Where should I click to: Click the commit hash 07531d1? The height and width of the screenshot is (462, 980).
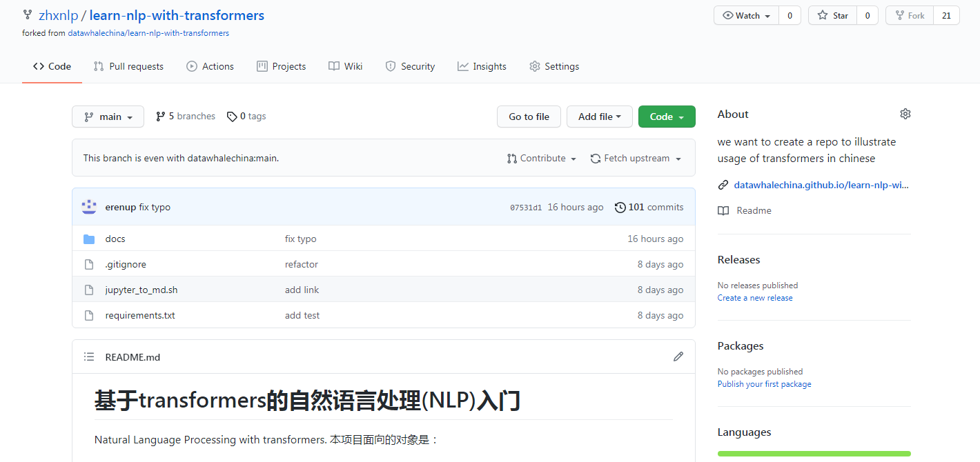click(525, 207)
